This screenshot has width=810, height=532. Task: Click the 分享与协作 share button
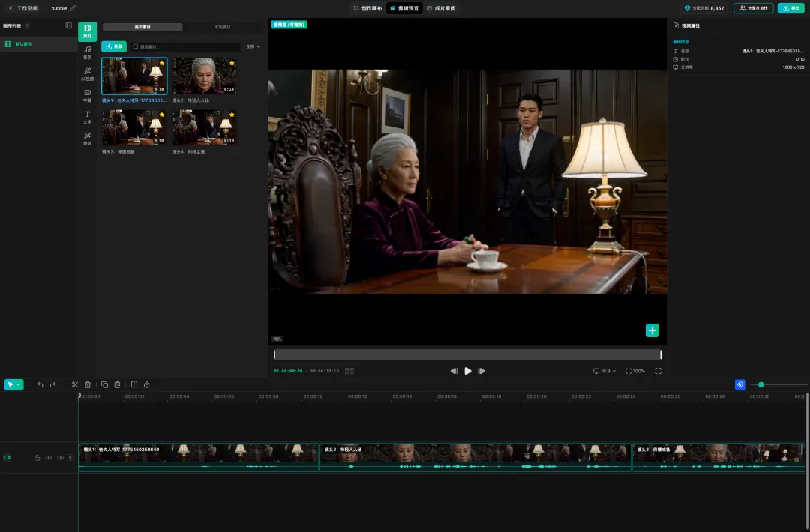pyautogui.click(x=754, y=8)
